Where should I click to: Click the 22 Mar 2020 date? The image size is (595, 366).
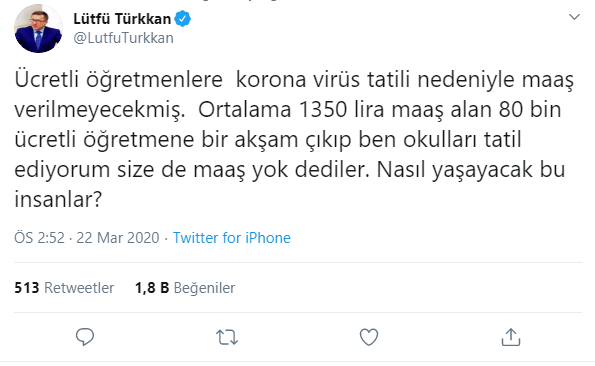click(118, 238)
